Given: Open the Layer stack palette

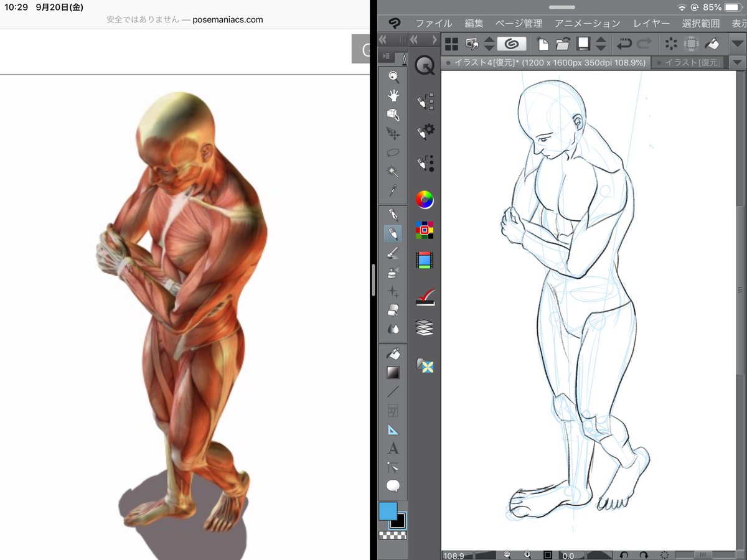Looking at the screenshot, I should tap(425, 327).
